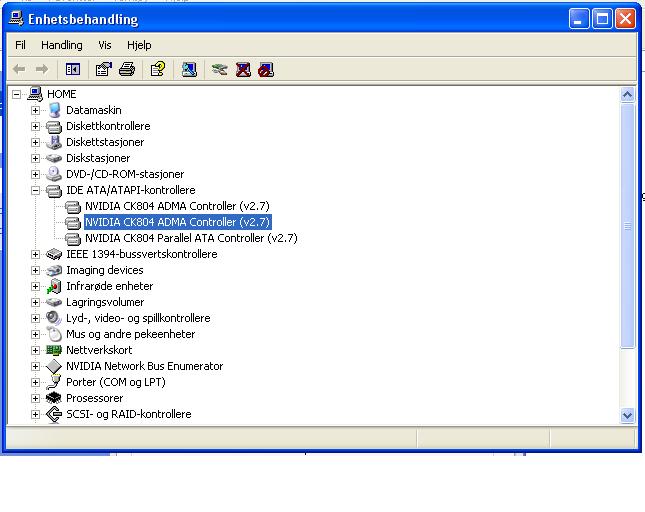The height and width of the screenshot is (512, 645).
Task: Click the scrollbar up arrow
Action: point(627,95)
